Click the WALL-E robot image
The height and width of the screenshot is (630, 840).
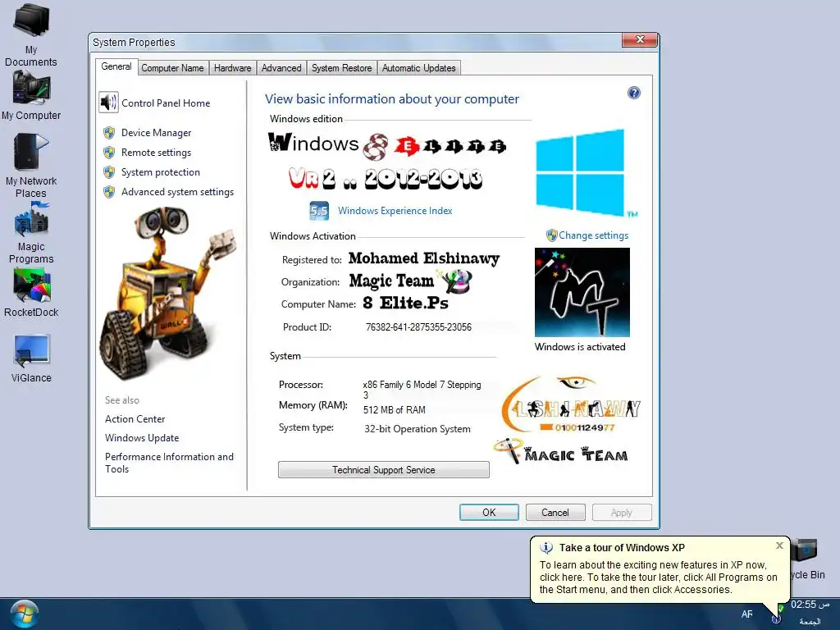[166, 292]
